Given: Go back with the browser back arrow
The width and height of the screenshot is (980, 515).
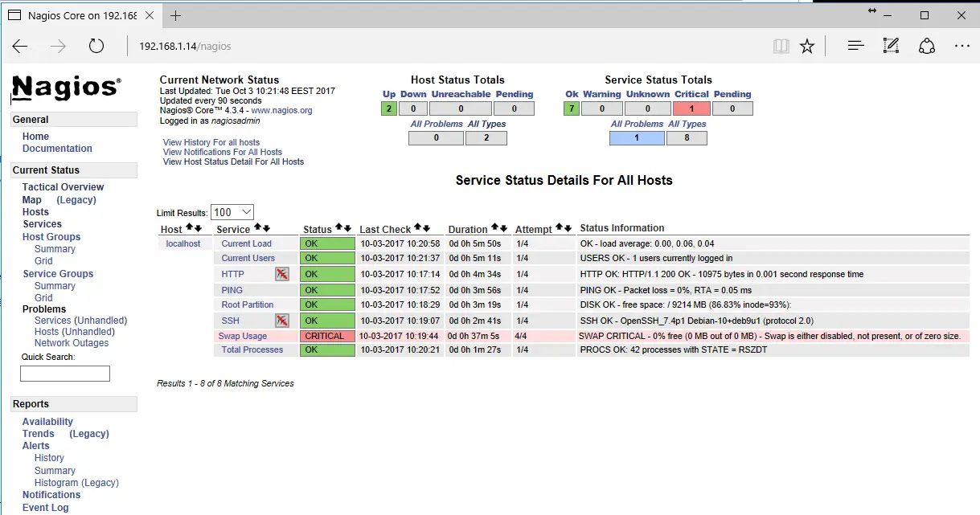Looking at the screenshot, I should tap(20, 47).
